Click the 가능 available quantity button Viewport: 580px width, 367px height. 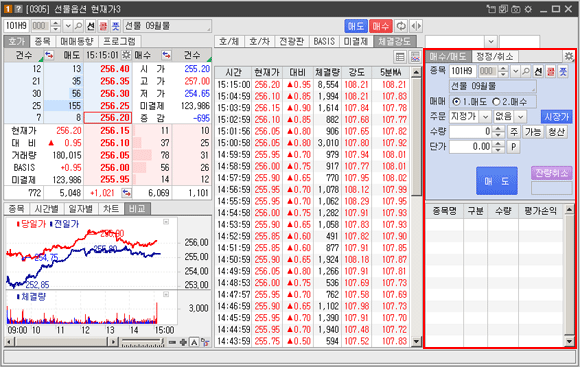(x=533, y=132)
